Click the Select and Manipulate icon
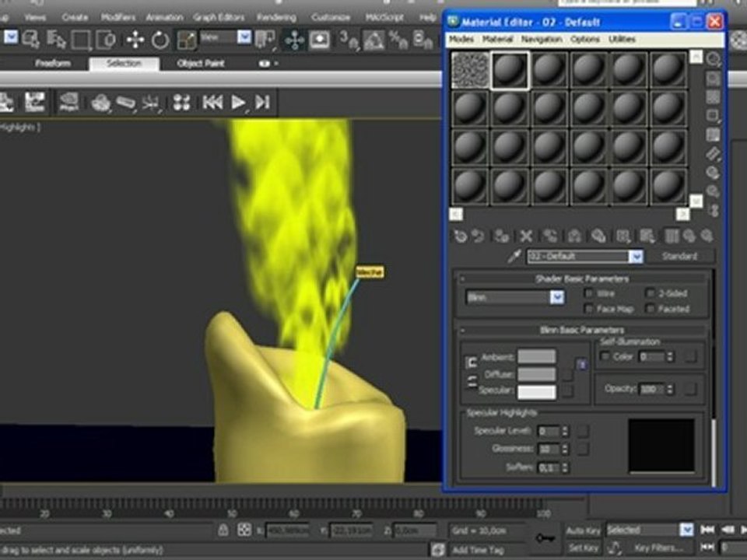 click(294, 40)
